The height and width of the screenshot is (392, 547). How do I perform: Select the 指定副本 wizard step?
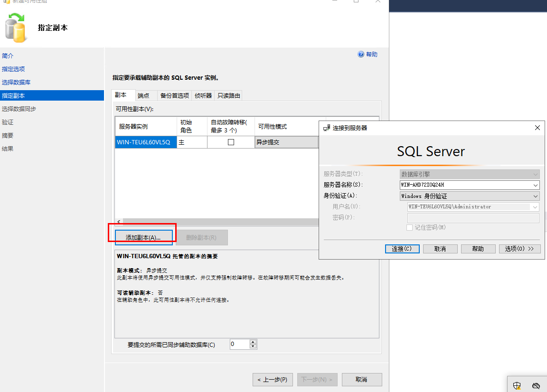[x=52, y=95]
